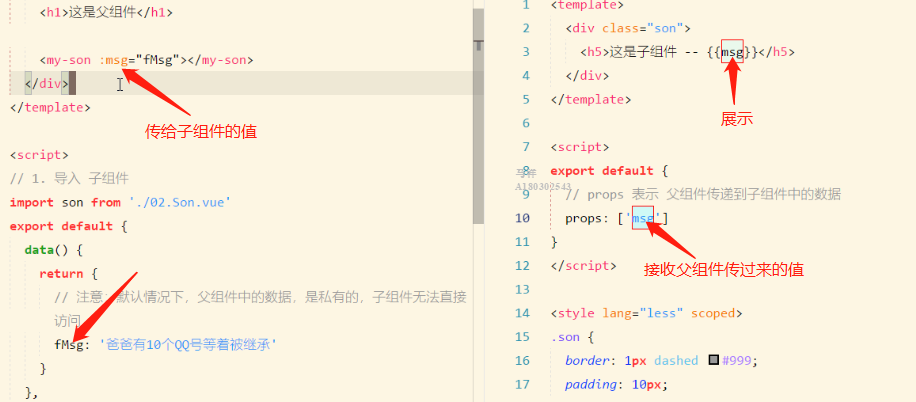The width and height of the screenshot is (916, 402).
Task: Click the closing '</template>' tag in left editor
Action: (x=50, y=108)
